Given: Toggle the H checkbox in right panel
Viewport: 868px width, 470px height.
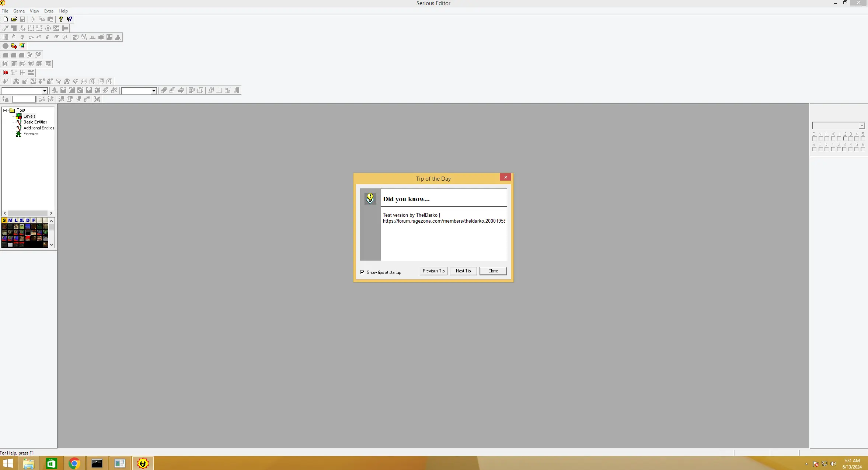Looking at the screenshot, I should (x=826, y=139).
